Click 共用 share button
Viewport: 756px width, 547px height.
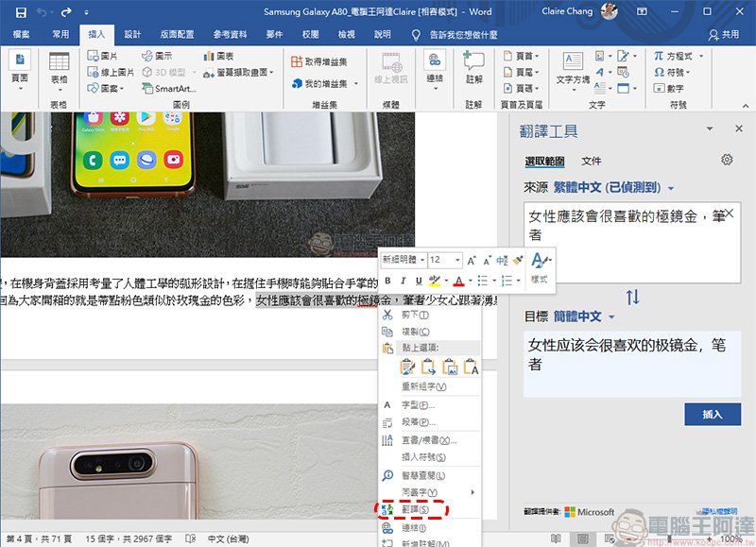point(724,34)
